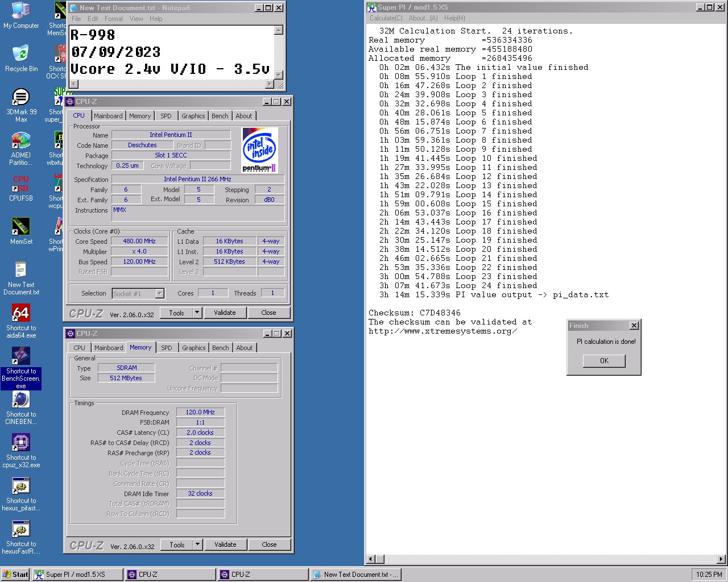Open Super PI Calculate(C) menu
The image size is (728, 582).
386,18
